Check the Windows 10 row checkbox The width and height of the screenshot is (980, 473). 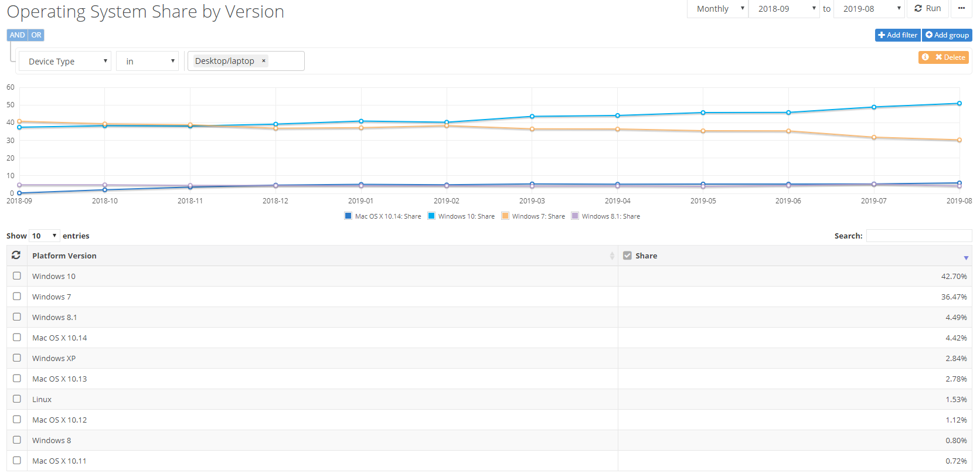[x=17, y=276]
